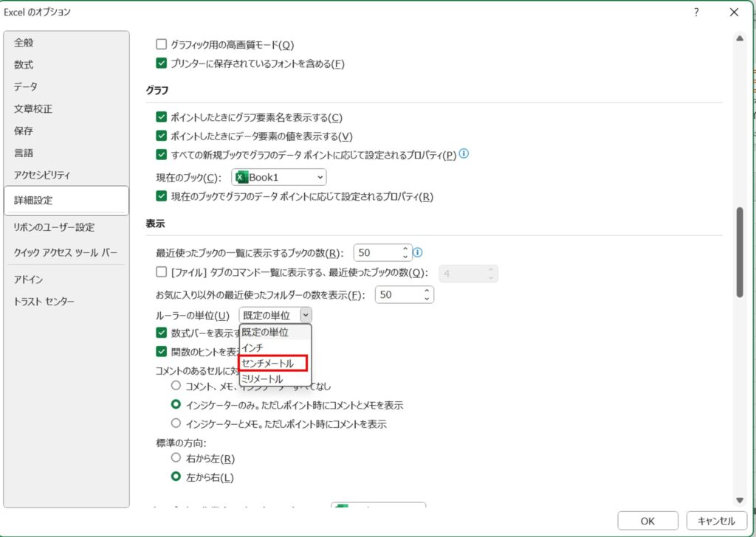
Task: Uncheck プリンターに保存されているフォントを含める
Action: [162, 63]
